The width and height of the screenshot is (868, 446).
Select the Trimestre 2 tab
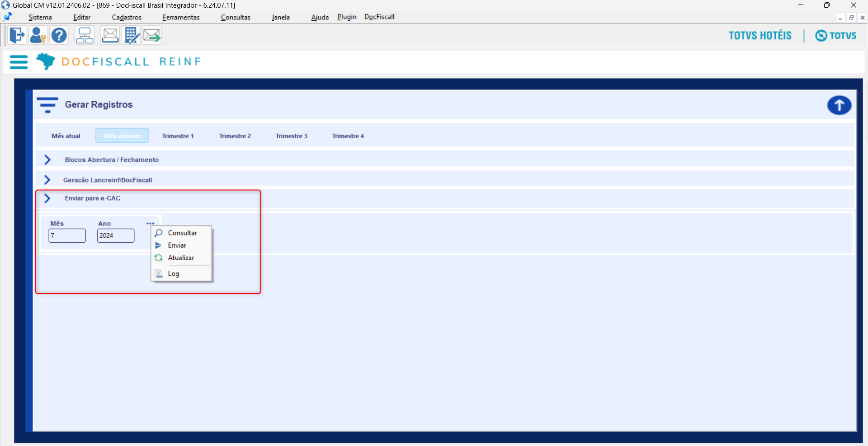(235, 136)
